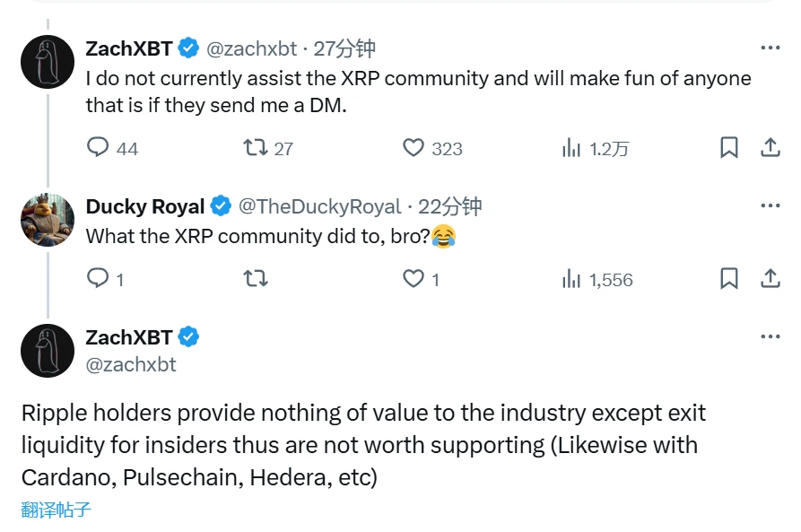Open more options for Ducky Royal's tweet
Viewport: 801px width, 532px height.
pyautogui.click(x=770, y=205)
